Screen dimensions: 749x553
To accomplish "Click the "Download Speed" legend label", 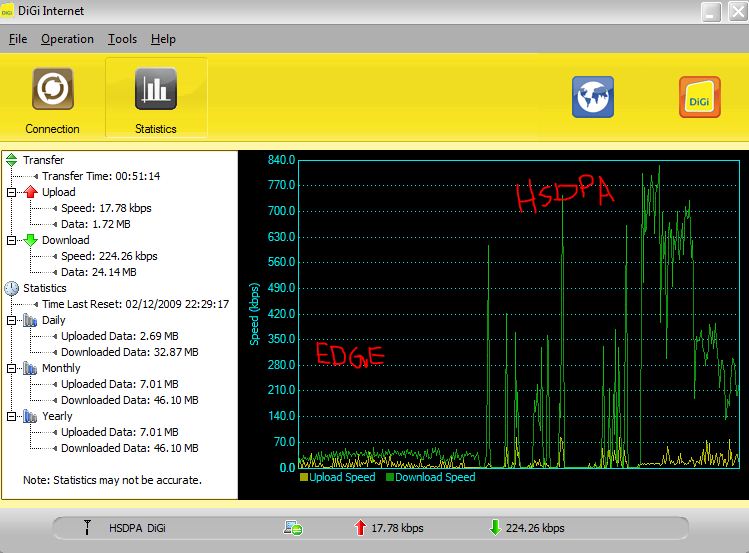I will coord(435,477).
